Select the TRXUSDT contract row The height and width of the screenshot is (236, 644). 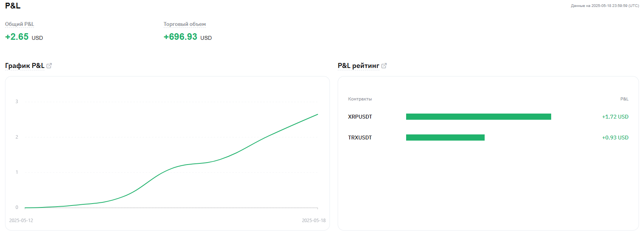pos(488,138)
